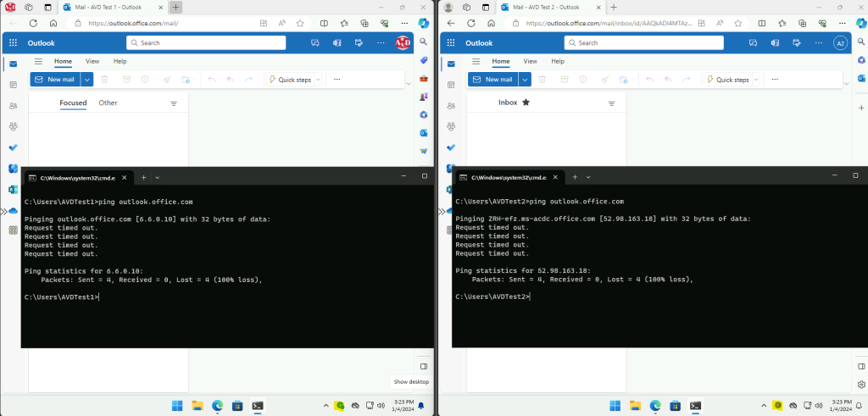Open terminal tab dropdown in AVD Test 1 cmd

(x=157, y=178)
